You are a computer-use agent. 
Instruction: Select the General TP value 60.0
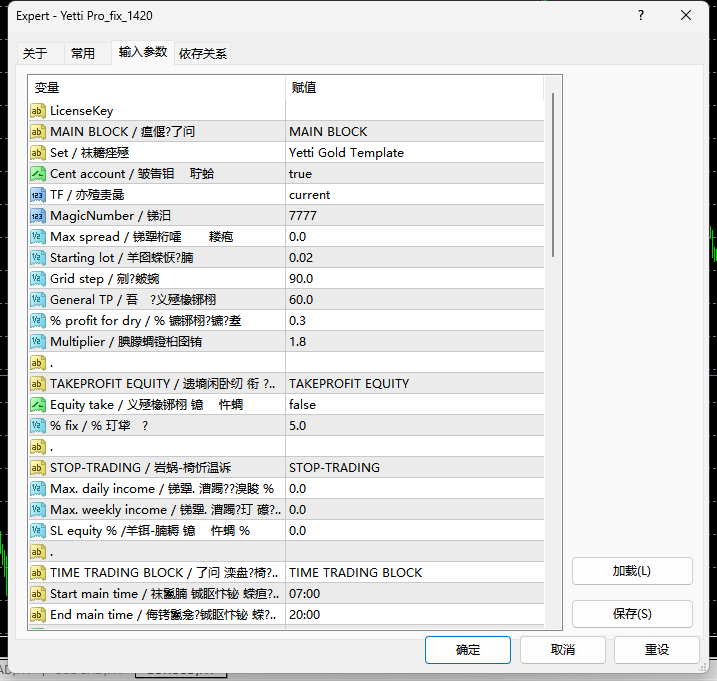[x=415, y=300]
